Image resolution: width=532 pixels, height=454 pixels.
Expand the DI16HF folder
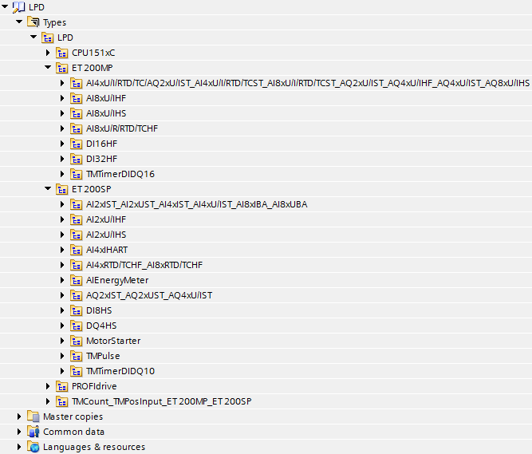click(x=62, y=144)
